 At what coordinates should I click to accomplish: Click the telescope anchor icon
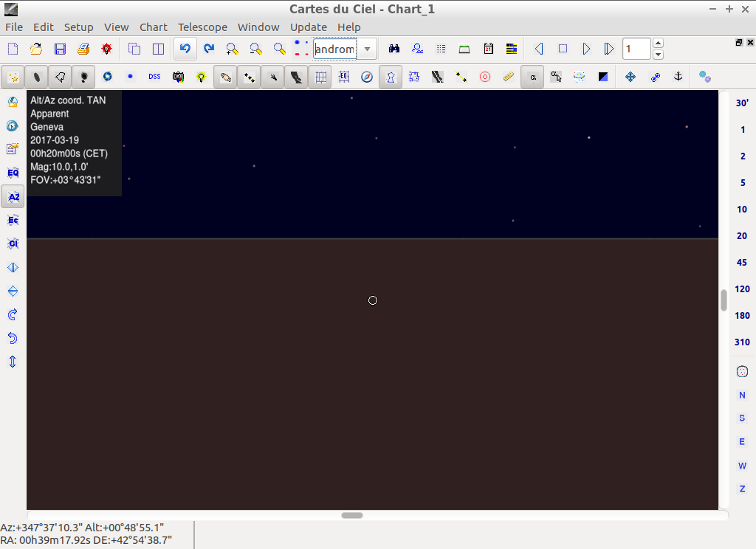678,77
